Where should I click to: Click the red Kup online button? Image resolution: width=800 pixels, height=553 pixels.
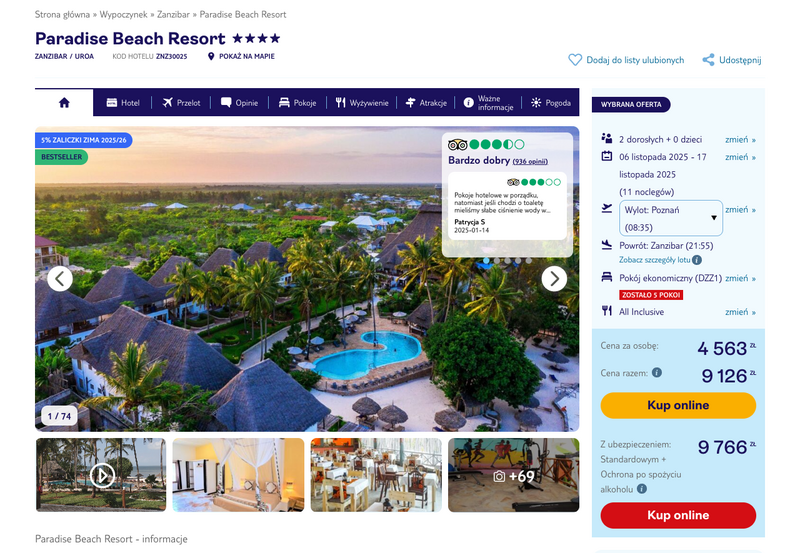click(x=678, y=515)
